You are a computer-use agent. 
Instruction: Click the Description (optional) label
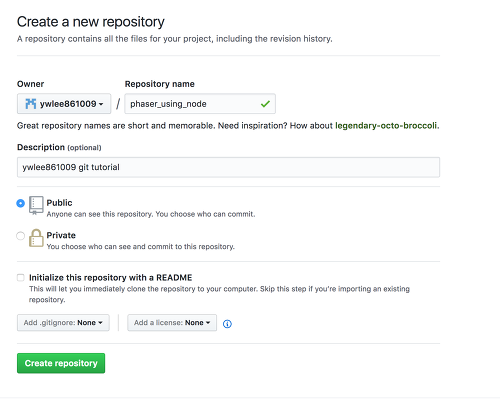point(59,147)
